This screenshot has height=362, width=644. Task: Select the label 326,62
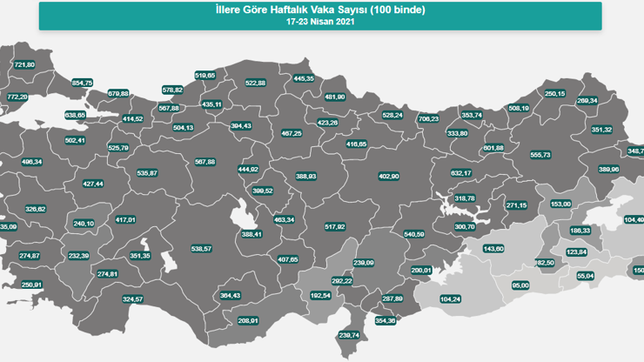tap(36, 209)
